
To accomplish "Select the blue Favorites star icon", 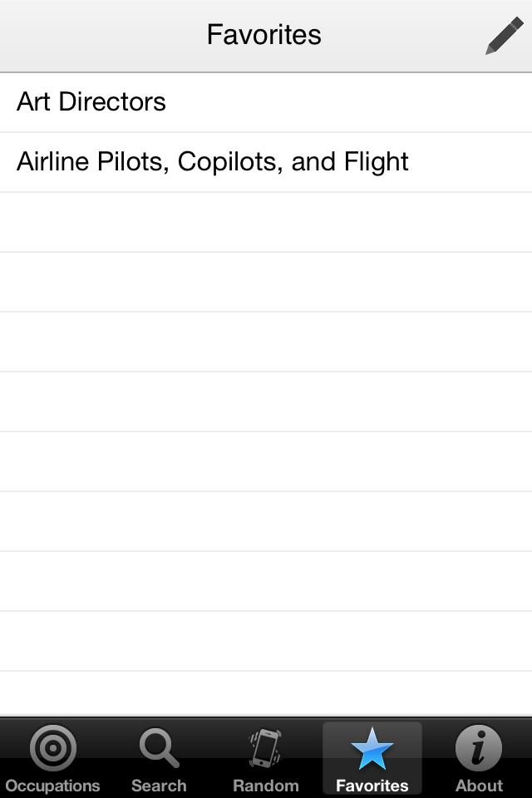I will (372, 748).
